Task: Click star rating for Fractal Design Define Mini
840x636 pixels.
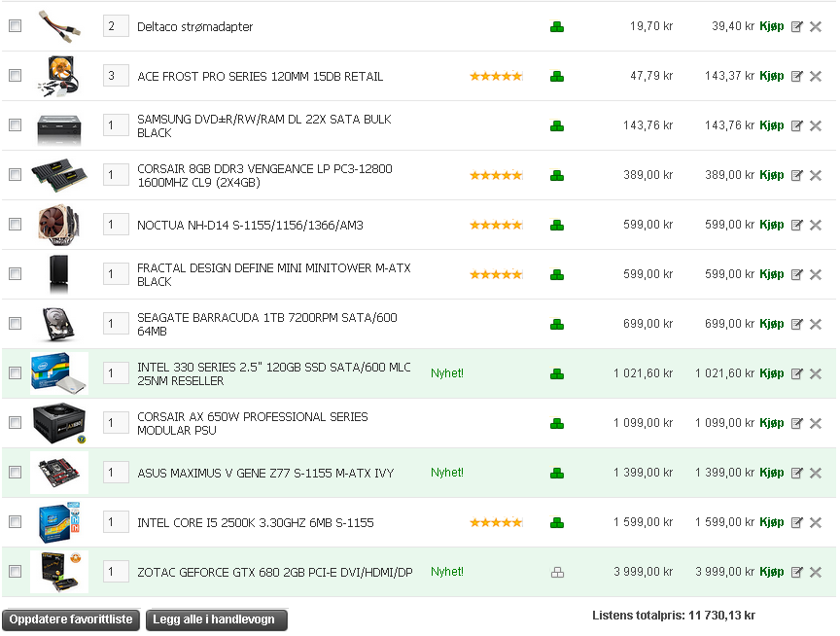Action: (x=496, y=274)
